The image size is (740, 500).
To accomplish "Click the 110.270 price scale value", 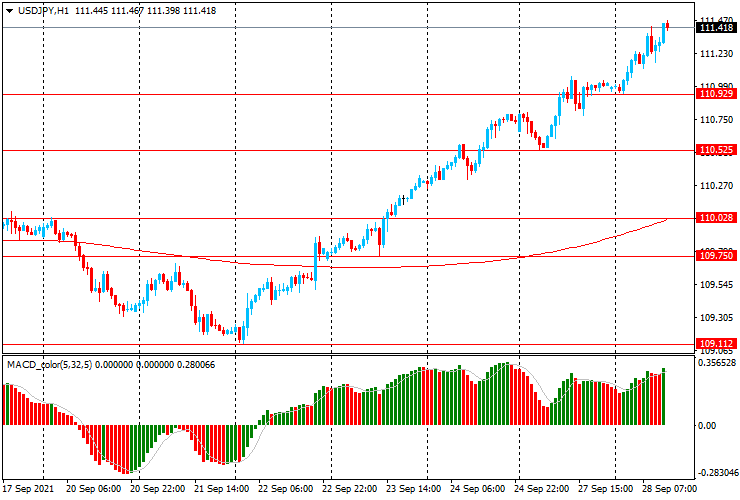I will [x=716, y=186].
